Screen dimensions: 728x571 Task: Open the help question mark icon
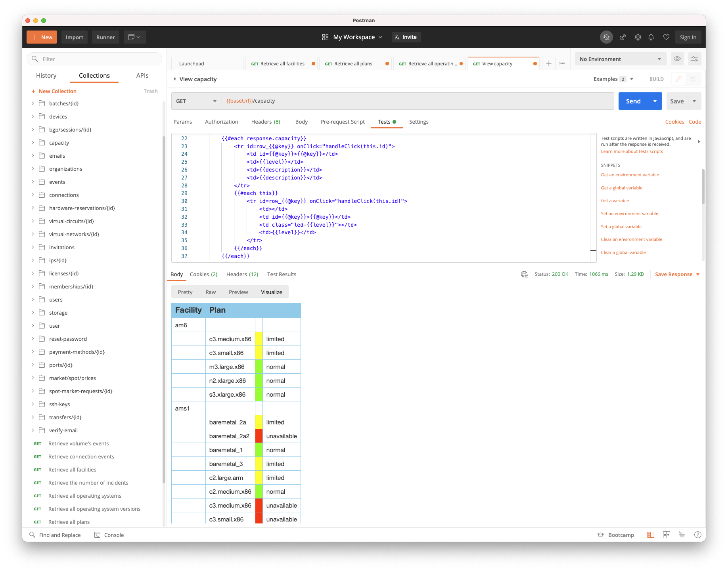coord(698,535)
